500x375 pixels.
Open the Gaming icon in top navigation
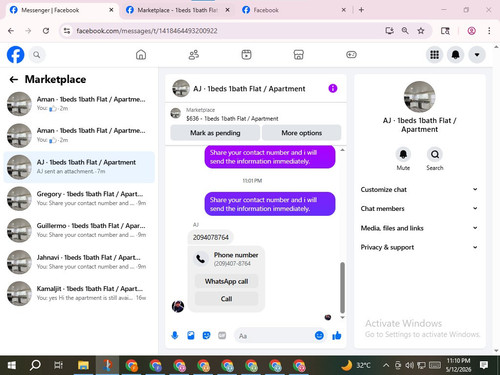click(351, 55)
